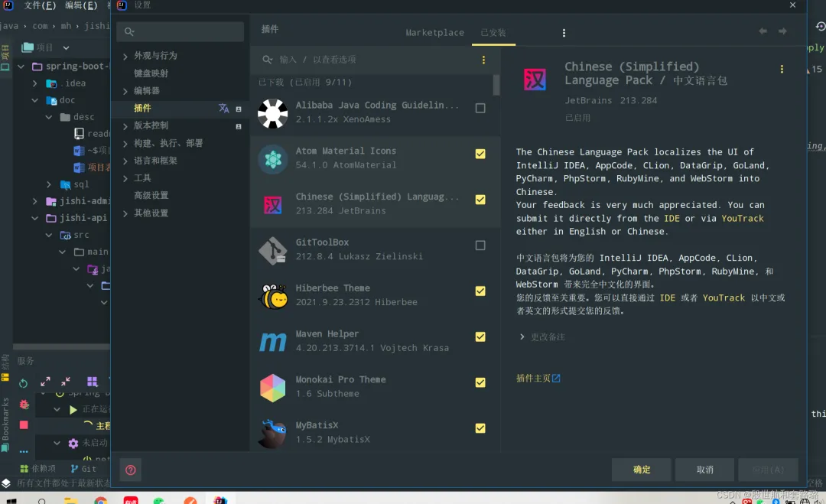Click the Chinese Language Pack icon in list

click(x=272, y=205)
